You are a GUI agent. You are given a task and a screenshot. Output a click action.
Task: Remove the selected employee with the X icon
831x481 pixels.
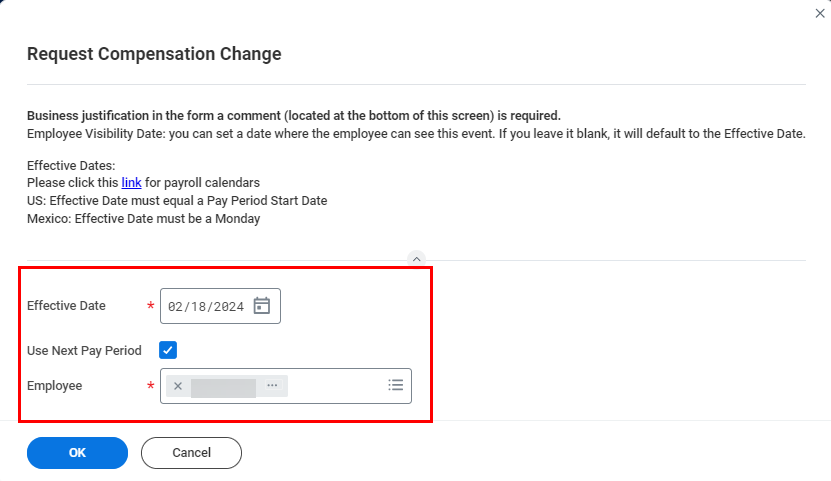click(x=178, y=386)
